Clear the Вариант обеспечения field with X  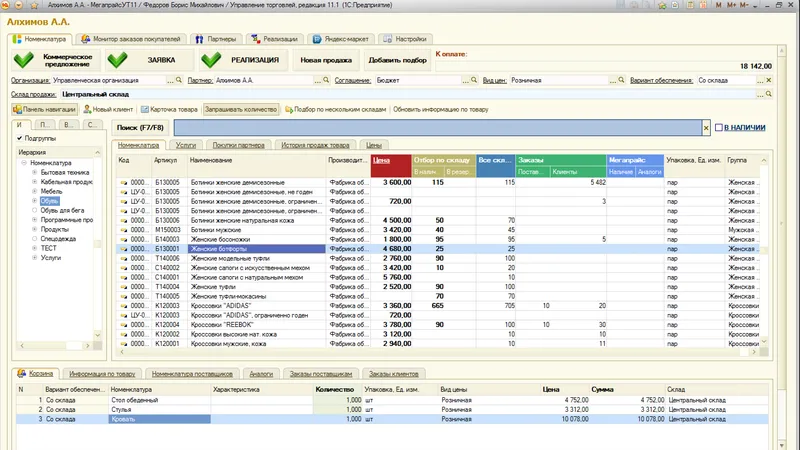click(768, 80)
